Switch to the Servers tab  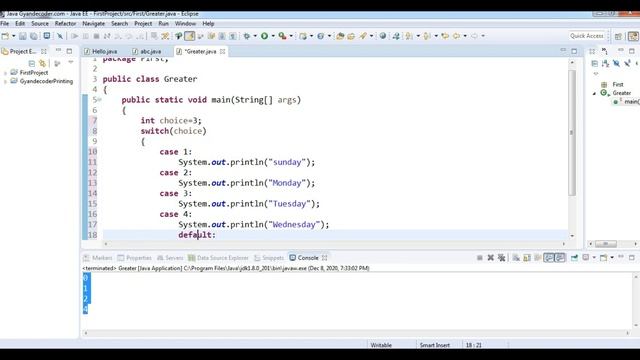coord(170,258)
